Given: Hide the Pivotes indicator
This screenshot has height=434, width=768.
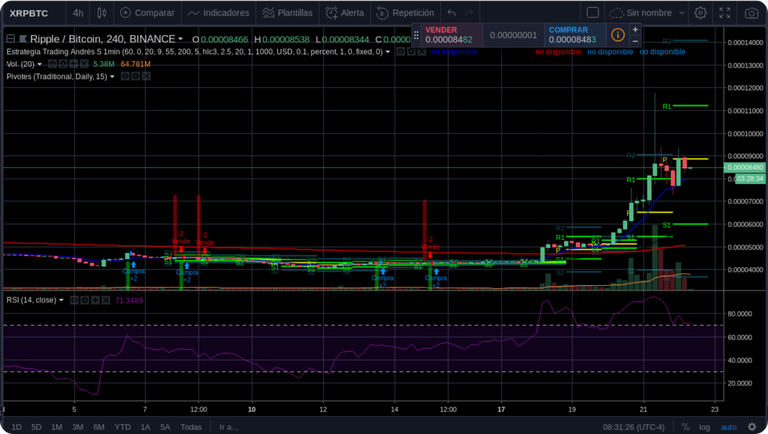Looking at the screenshot, I should pyautogui.click(x=125, y=76).
